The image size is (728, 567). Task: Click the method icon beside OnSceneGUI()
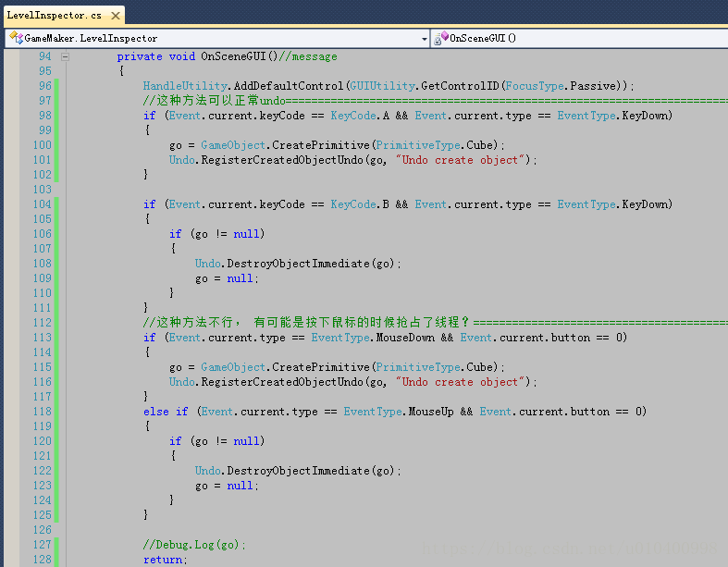click(441, 38)
